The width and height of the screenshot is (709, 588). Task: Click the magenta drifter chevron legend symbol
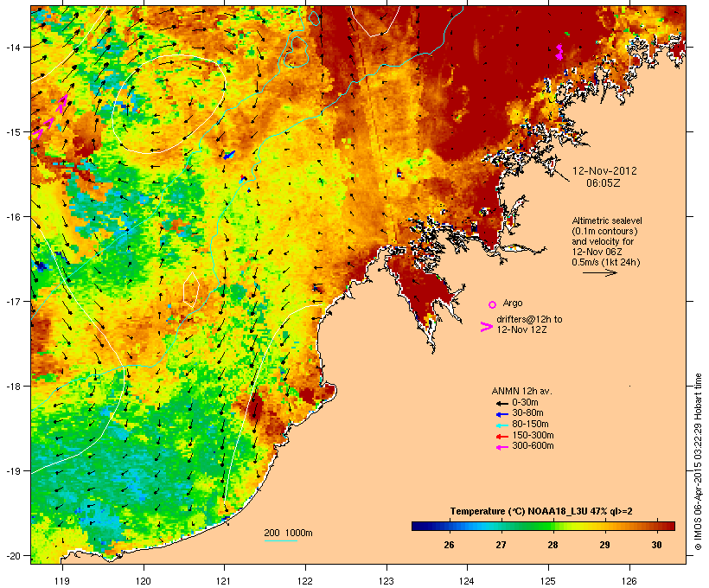486,327
